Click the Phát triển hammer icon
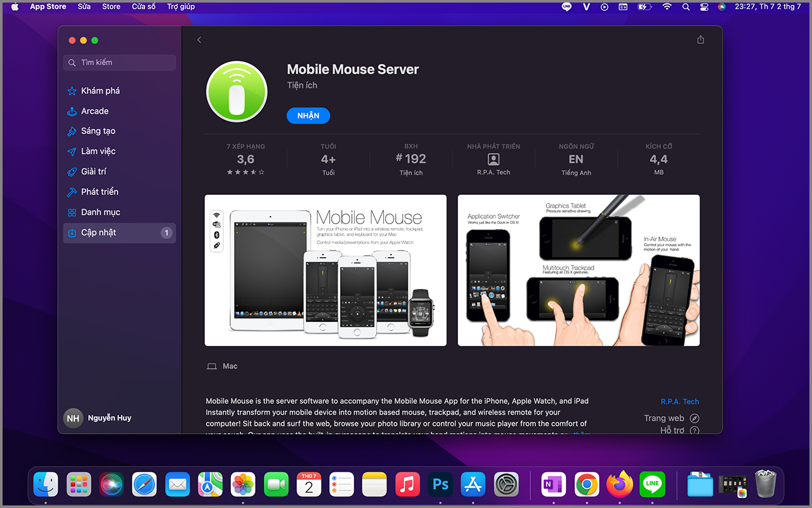The image size is (812, 508). [x=72, y=192]
